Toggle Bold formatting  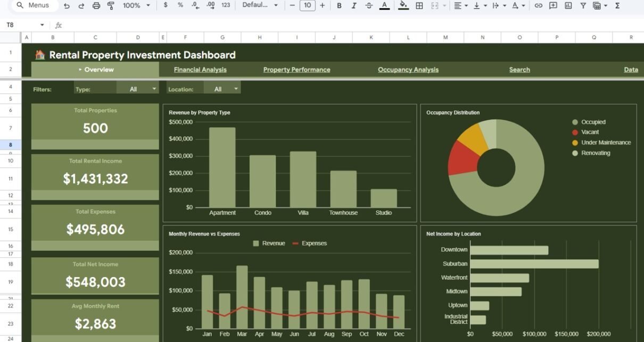pos(339,5)
